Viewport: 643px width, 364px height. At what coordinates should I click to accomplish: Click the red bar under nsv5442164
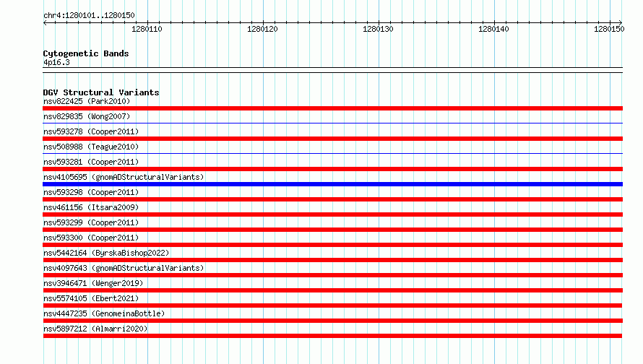point(332,260)
